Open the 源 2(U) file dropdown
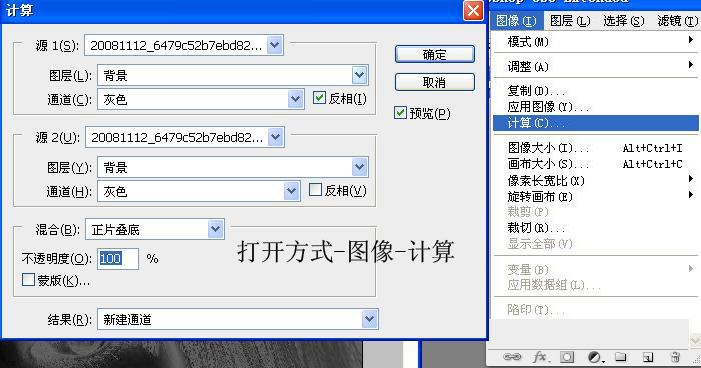701x368 pixels. pos(276,137)
